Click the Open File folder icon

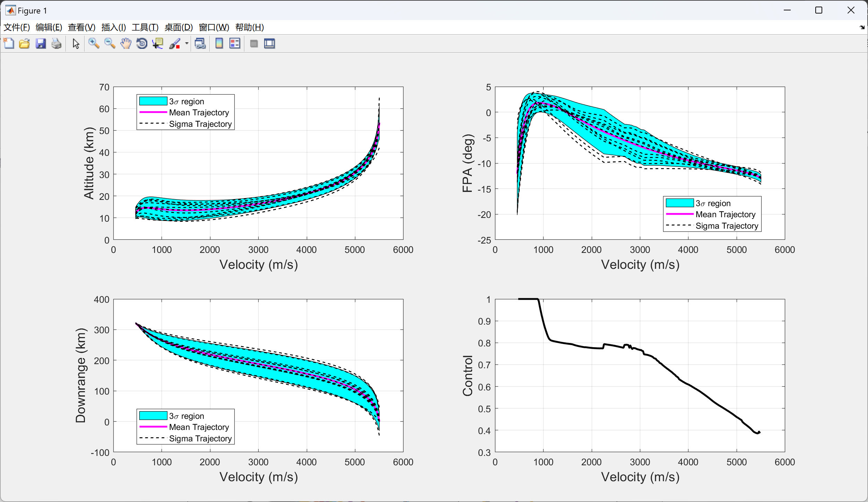pyautogui.click(x=24, y=44)
